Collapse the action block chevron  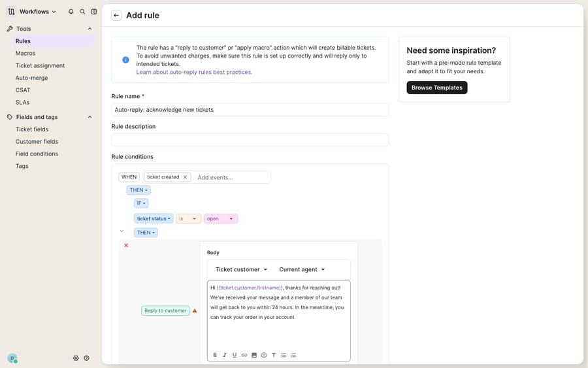coord(122,231)
